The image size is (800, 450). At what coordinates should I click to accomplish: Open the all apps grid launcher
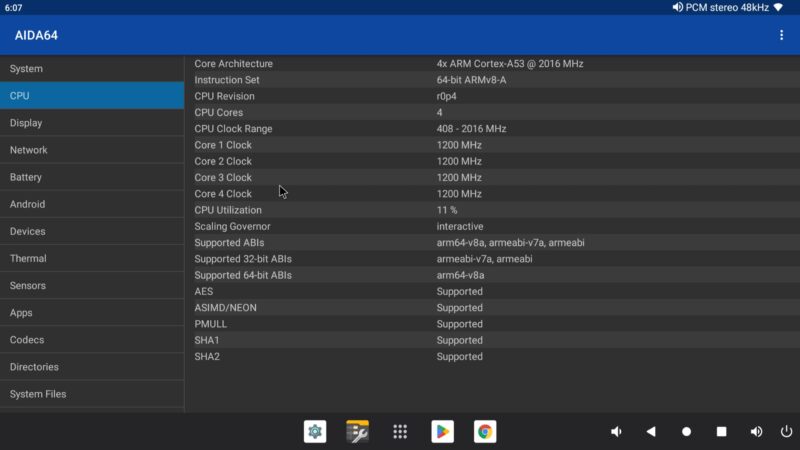click(400, 432)
